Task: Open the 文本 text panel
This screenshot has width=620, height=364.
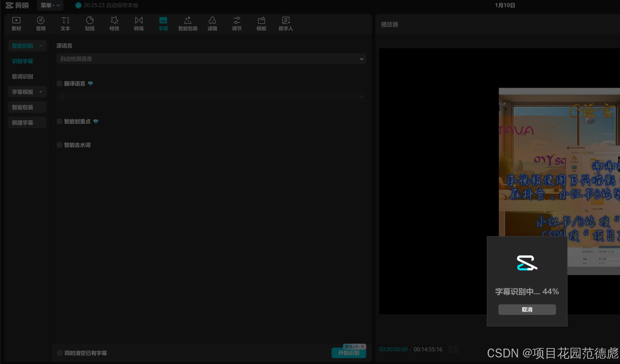Action: 65,24
